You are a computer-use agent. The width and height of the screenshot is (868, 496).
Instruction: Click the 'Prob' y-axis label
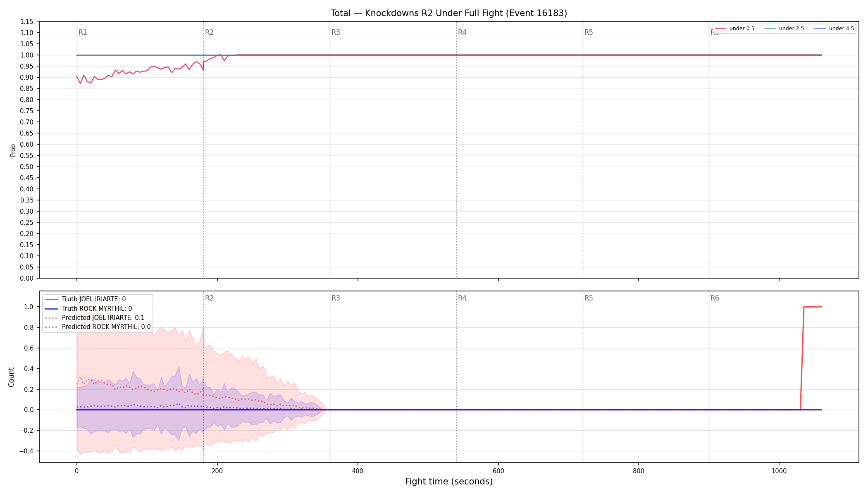13,150
